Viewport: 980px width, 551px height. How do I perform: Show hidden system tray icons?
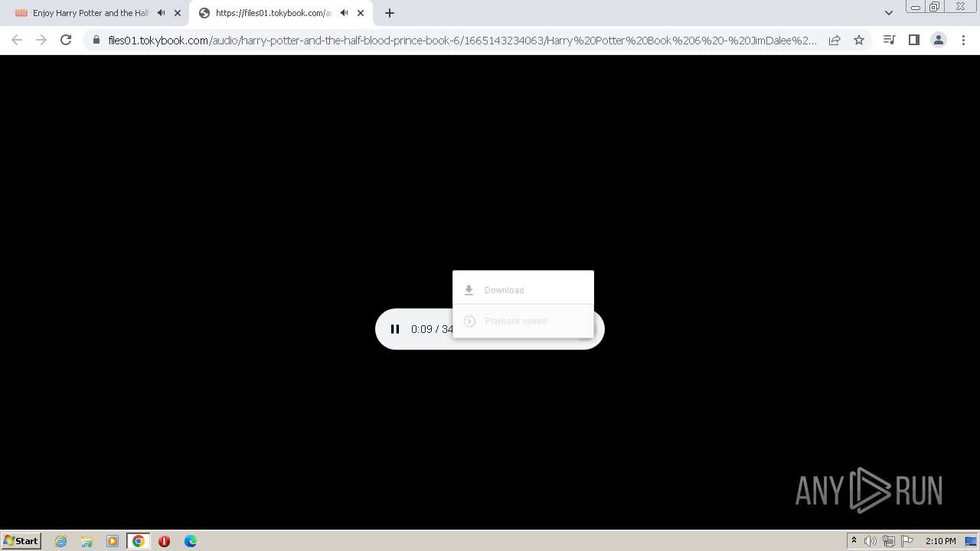coord(854,541)
